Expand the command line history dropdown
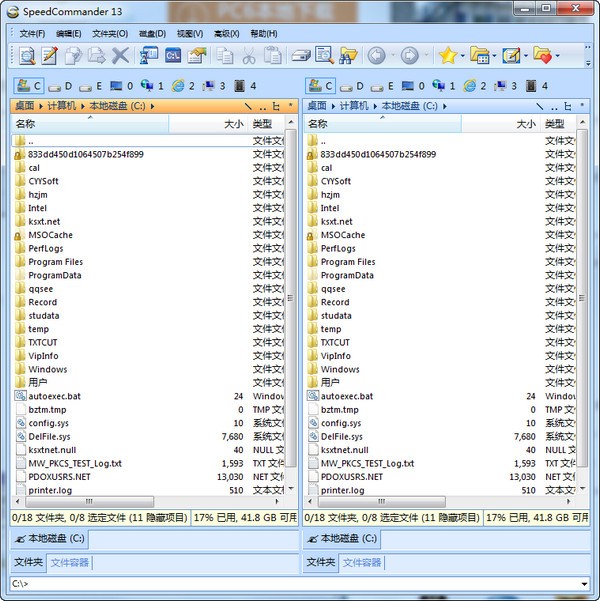The image size is (600, 601). [x=584, y=584]
